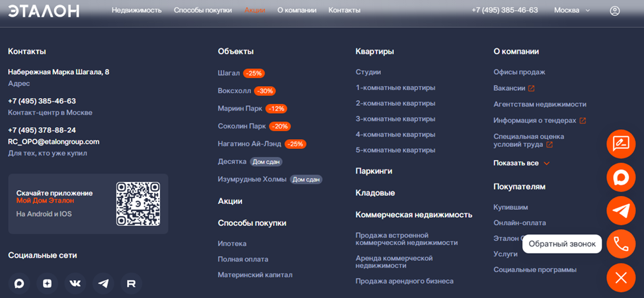Open the Москва city dropdown

[x=572, y=11]
